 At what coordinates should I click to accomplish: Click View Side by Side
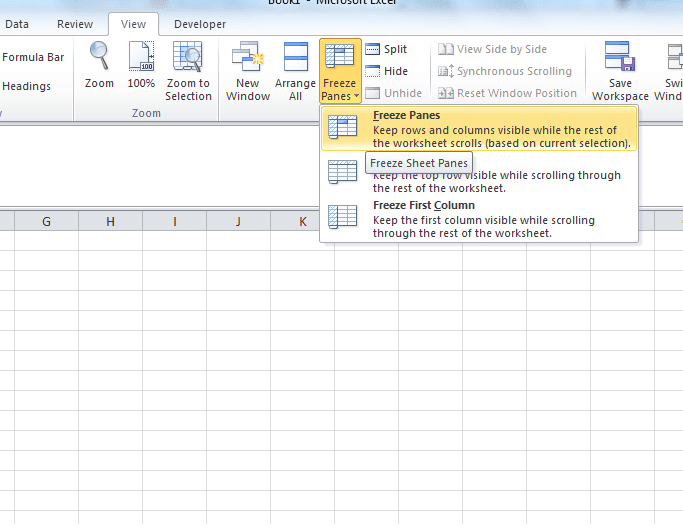coord(492,49)
